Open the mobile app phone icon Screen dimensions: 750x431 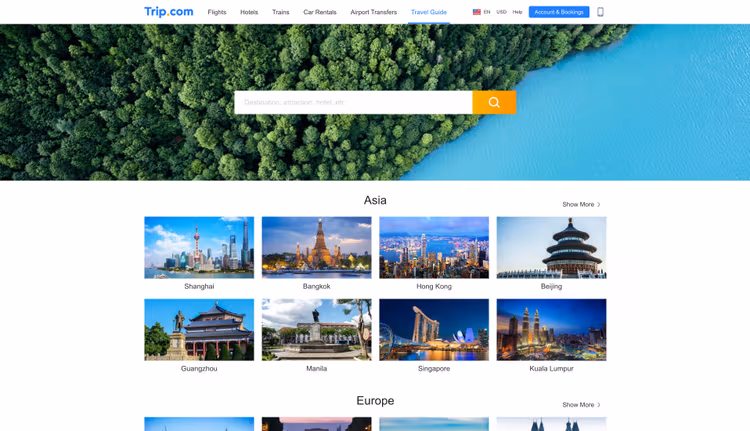(x=600, y=12)
